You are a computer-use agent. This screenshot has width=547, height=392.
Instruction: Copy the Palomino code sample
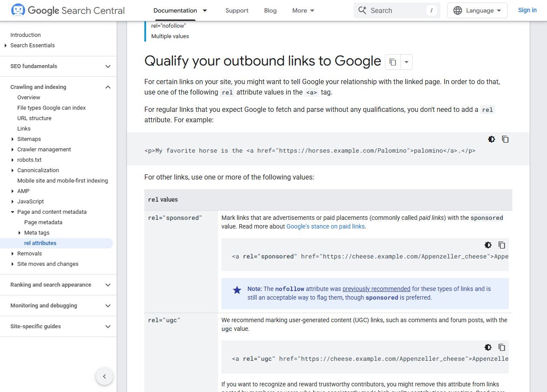[505, 139]
